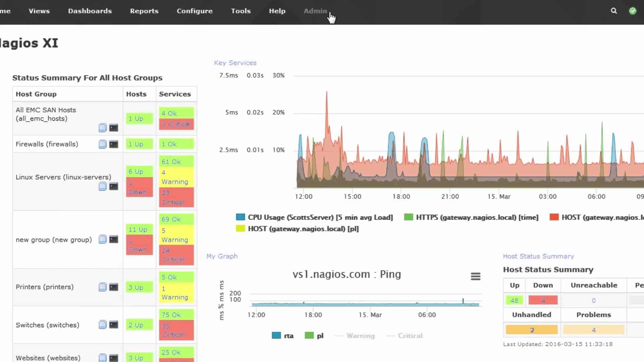Toggle HTTPS (gateway.nagios.local) [time] legend series
The width and height of the screenshot is (644, 362).
(x=471, y=217)
